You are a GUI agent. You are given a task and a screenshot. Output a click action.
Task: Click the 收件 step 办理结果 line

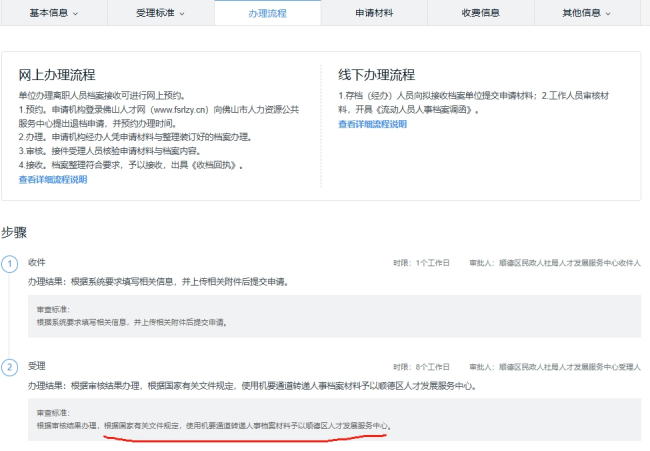158,282
